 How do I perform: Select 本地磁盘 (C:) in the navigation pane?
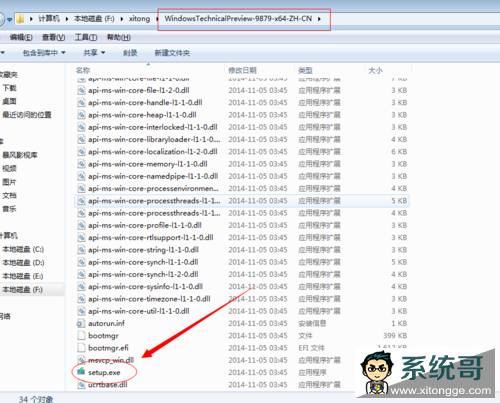tap(23, 249)
